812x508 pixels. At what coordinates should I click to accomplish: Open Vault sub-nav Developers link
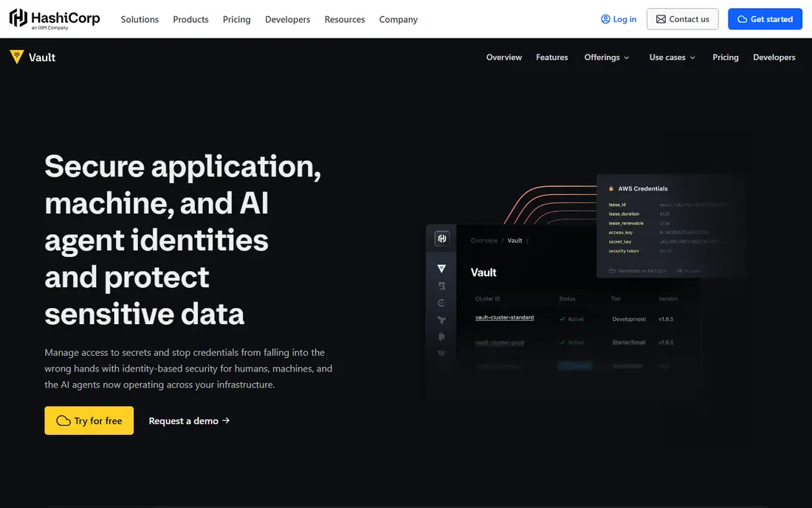point(774,58)
